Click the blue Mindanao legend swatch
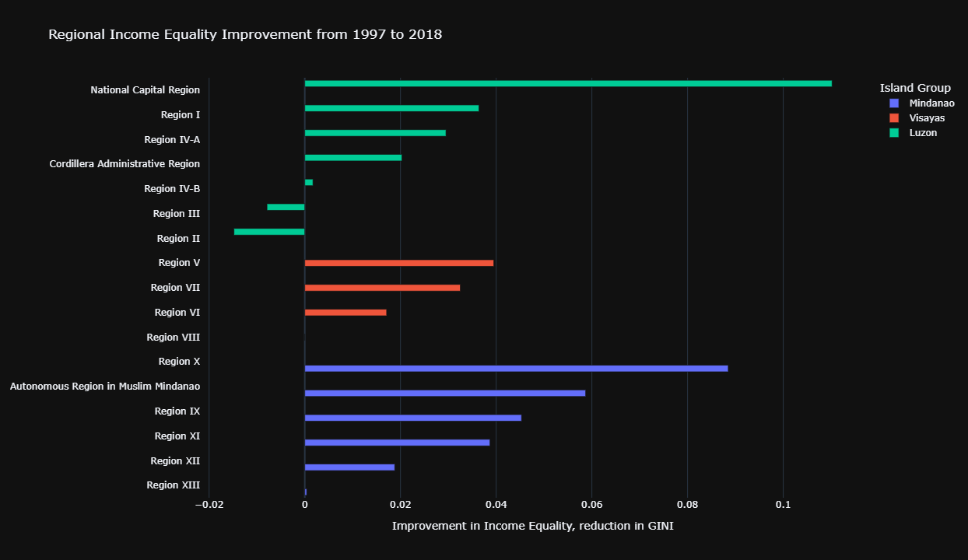The height and width of the screenshot is (560, 968). click(x=894, y=103)
